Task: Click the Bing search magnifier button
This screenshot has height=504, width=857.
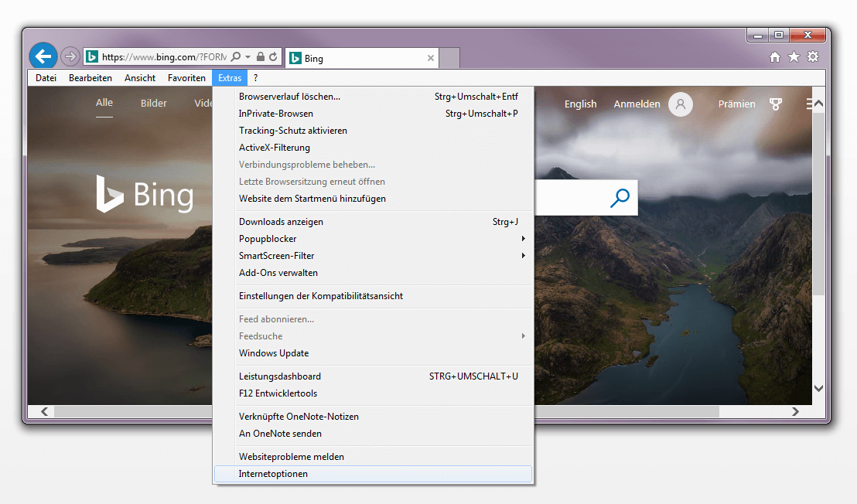Action: [620, 198]
